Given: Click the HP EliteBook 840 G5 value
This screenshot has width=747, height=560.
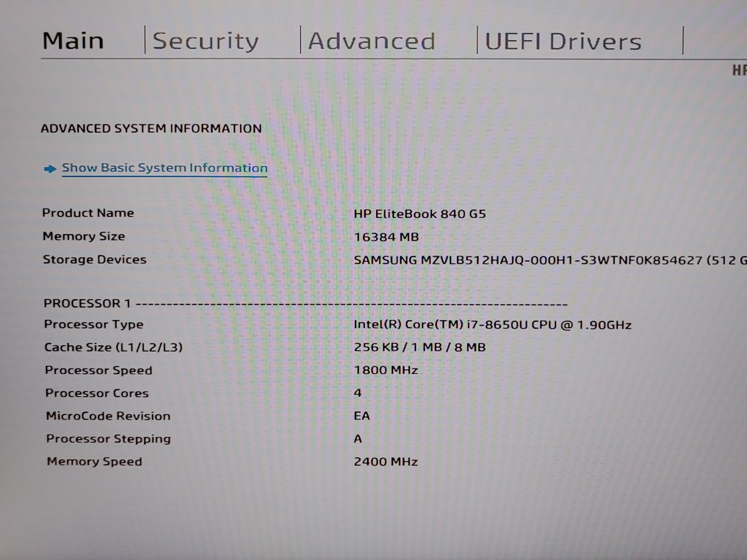Looking at the screenshot, I should 420,214.
